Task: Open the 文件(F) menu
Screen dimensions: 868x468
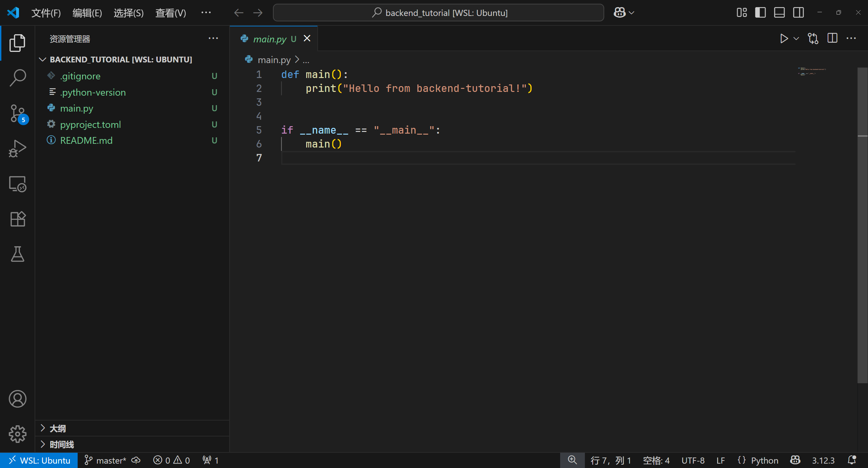Action: tap(46, 13)
